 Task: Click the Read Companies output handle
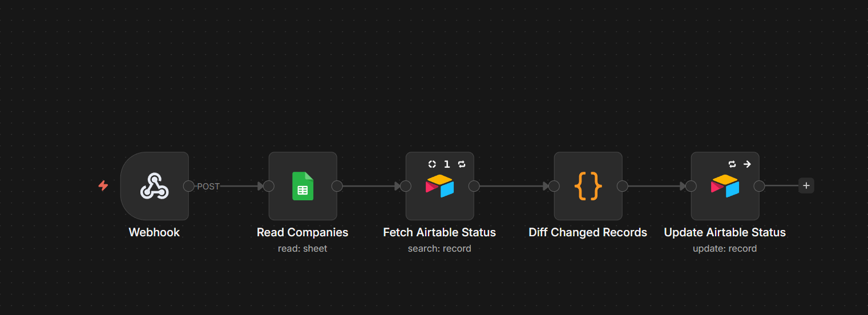pos(337,186)
